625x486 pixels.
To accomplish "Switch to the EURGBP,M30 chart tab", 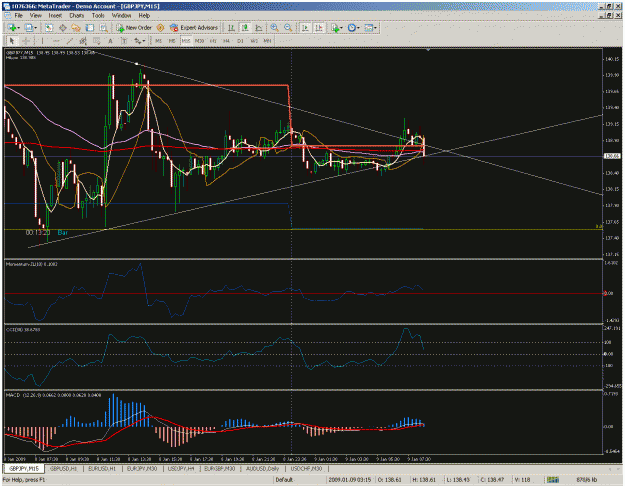I will click(x=220, y=468).
